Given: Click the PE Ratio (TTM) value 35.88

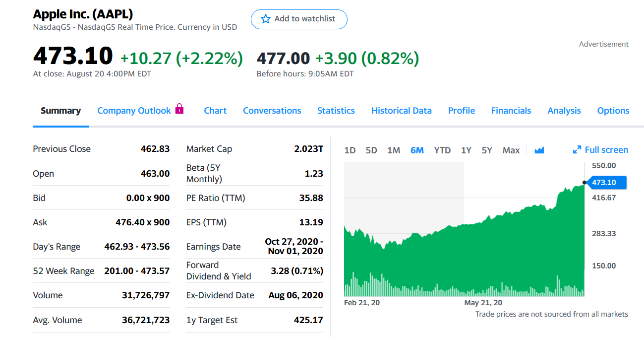Looking at the screenshot, I should [311, 198].
